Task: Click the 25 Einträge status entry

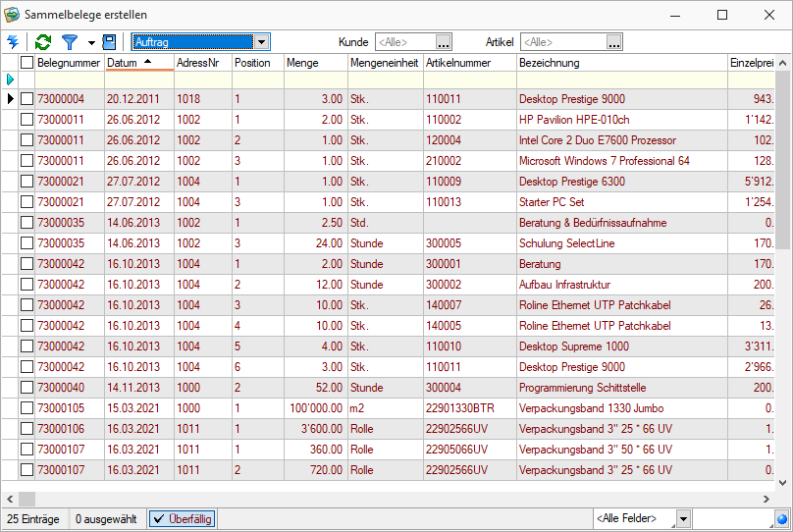Action: (x=33, y=519)
